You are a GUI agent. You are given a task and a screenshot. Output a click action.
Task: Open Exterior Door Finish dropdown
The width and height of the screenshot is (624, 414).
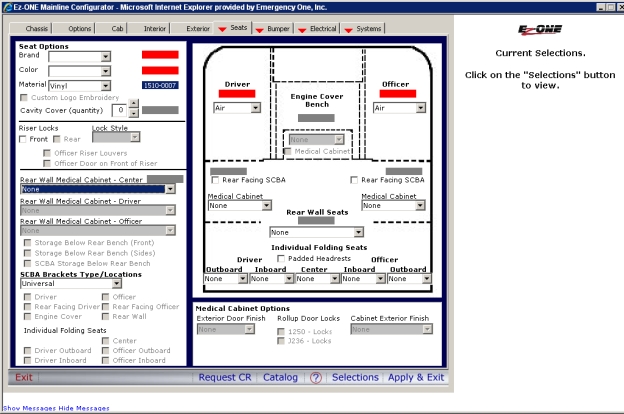coord(226,329)
